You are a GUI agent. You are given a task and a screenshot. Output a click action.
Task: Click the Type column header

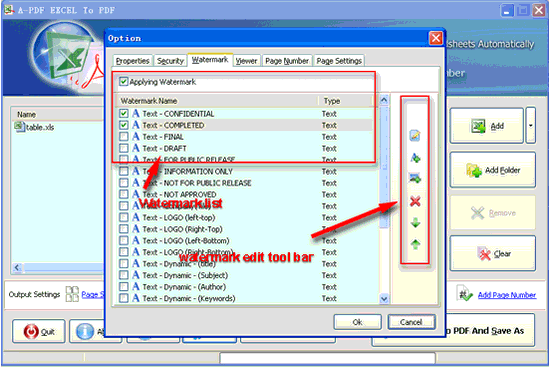pos(346,101)
